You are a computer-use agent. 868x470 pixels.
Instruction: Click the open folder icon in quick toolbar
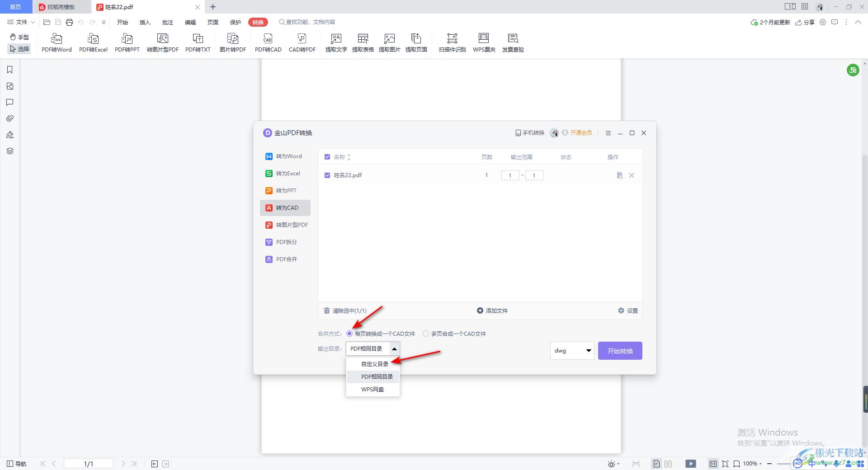point(47,22)
